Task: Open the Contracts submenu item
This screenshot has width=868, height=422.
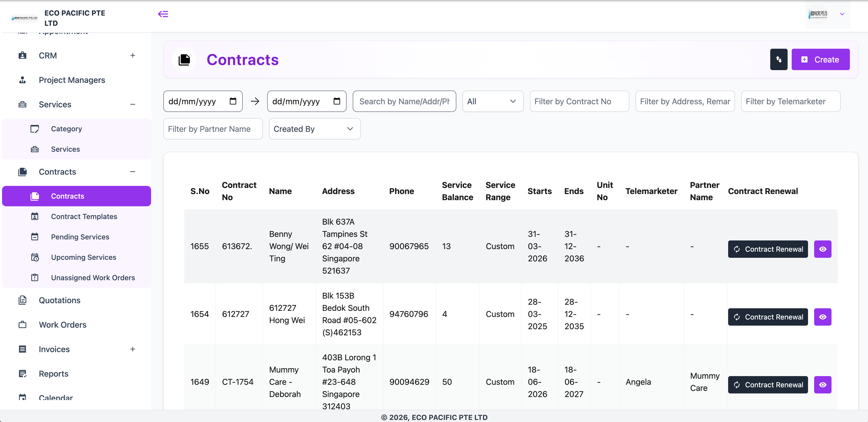Action: pyautogui.click(x=77, y=196)
